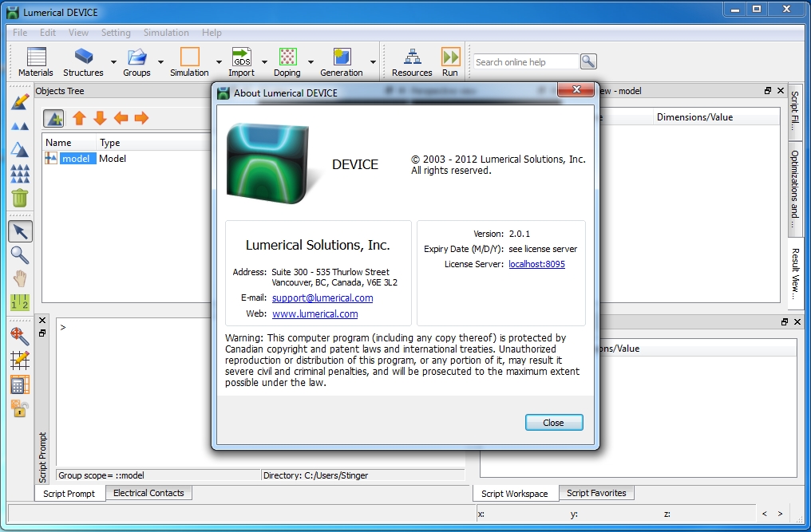Click the right arrow in status bar
Viewport: 811px width, 532px height.
point(780,514)
